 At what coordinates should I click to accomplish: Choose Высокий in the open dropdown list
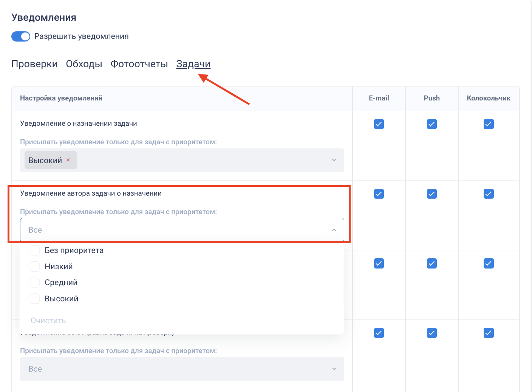(x=35, y=299)
